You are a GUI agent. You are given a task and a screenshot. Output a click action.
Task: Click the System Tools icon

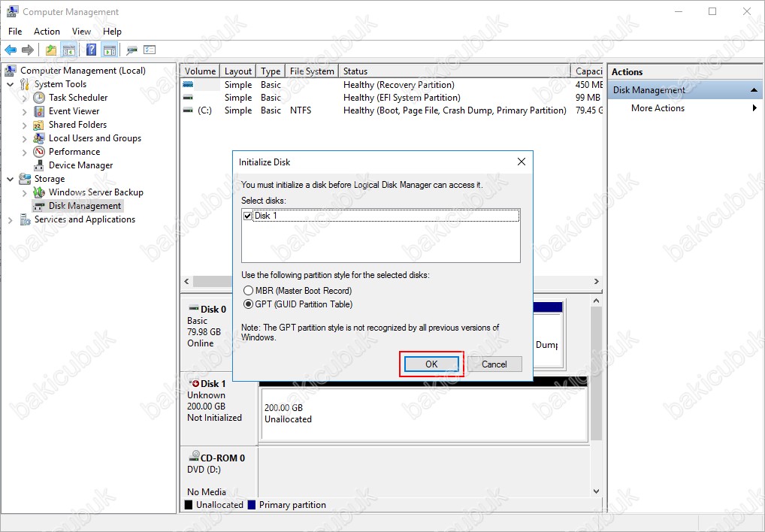25,84
